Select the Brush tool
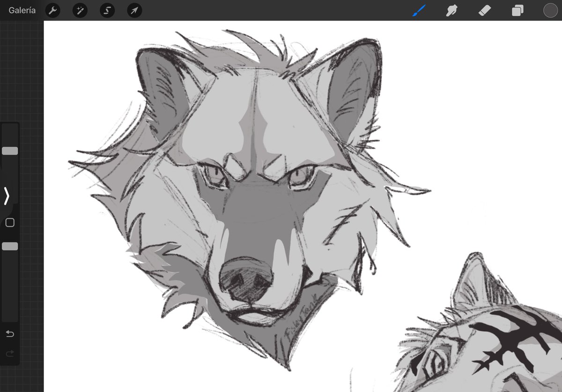The width and height of the screenshot is (562, 392). pos(418,10)
